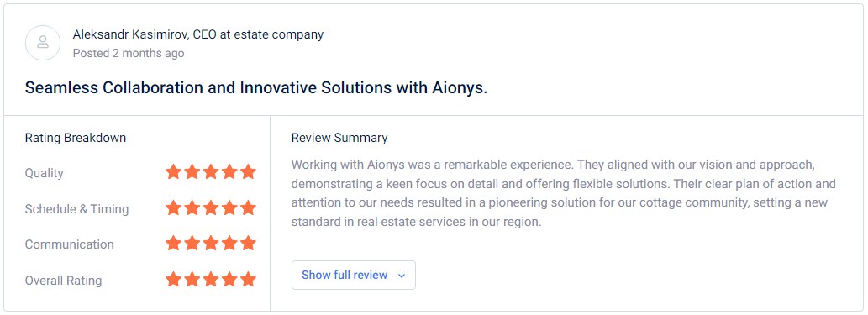The image size is (868, 315).
Task: Click the reviewer avatar placeholder icon
Action: [x=43, y=43]
